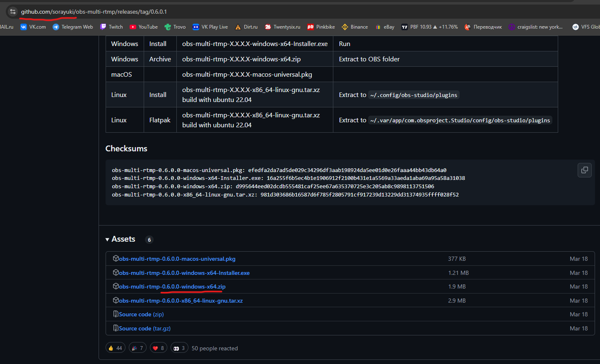Click the '50 people reacted' text
This screenshot has height=364, width=600.
pyautogui.click(x=214, y=348)
